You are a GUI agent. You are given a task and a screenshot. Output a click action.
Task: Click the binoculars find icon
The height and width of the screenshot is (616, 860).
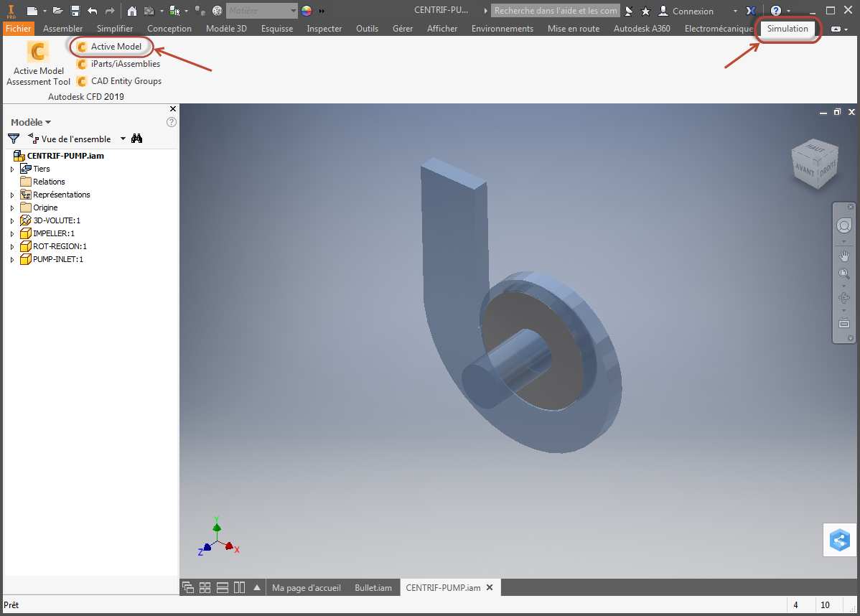(x=137, y=139)
